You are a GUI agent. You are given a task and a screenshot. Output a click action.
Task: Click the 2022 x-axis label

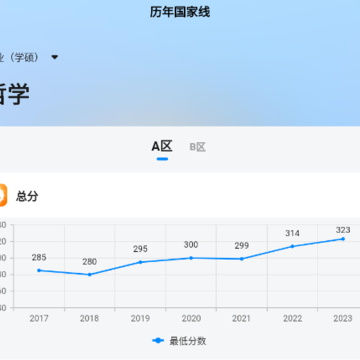pyautogui.click(x=292, y=319)
